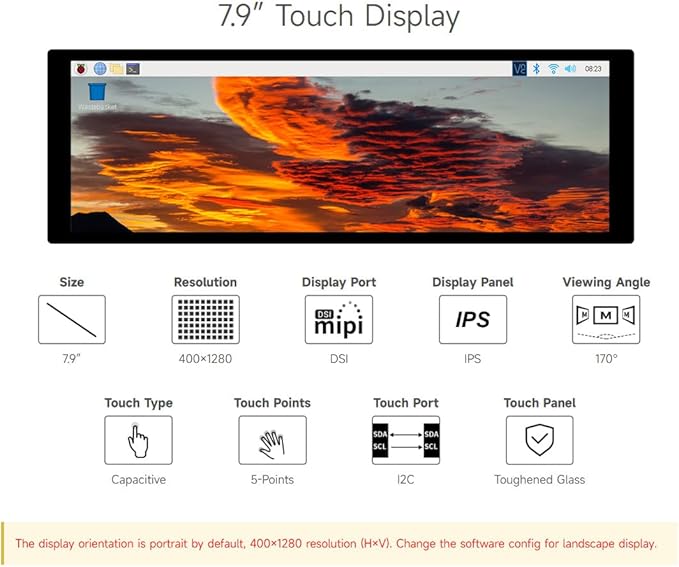
Task: Open the Wi-Fi network tray icon
Action: 553,68
